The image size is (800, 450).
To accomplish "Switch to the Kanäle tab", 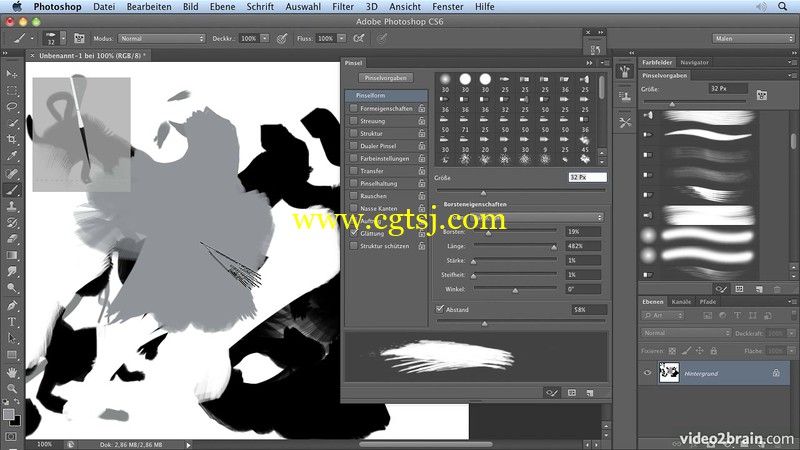I will (681, 302).
